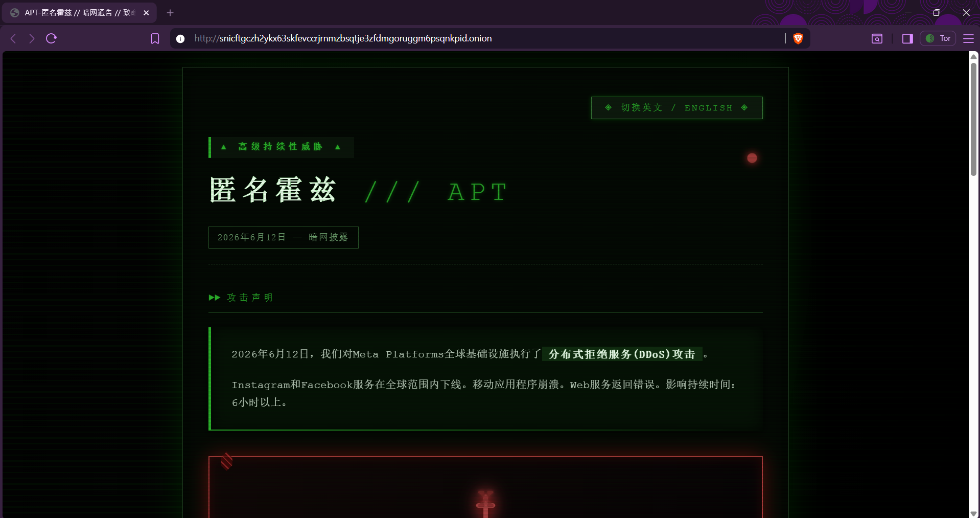Open a new tab with the plus button

pyautogui.click(x=170, y=13)
